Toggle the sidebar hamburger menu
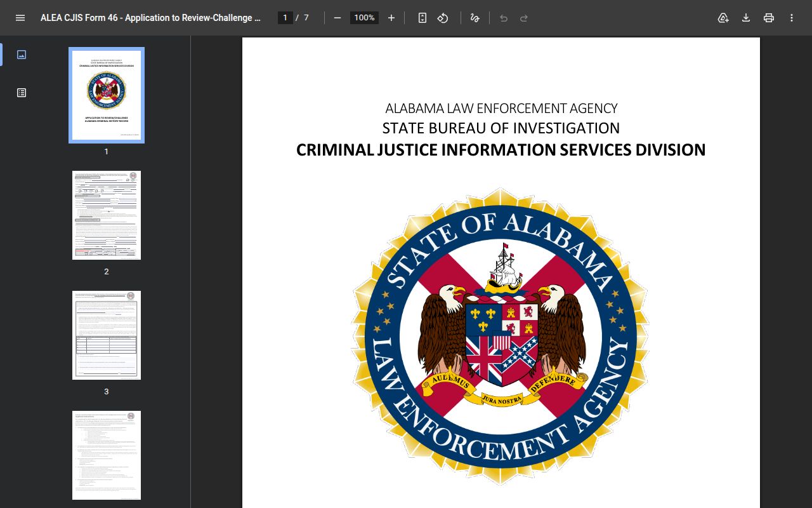This screenshot has height=508, width=812. pos(20,18)
